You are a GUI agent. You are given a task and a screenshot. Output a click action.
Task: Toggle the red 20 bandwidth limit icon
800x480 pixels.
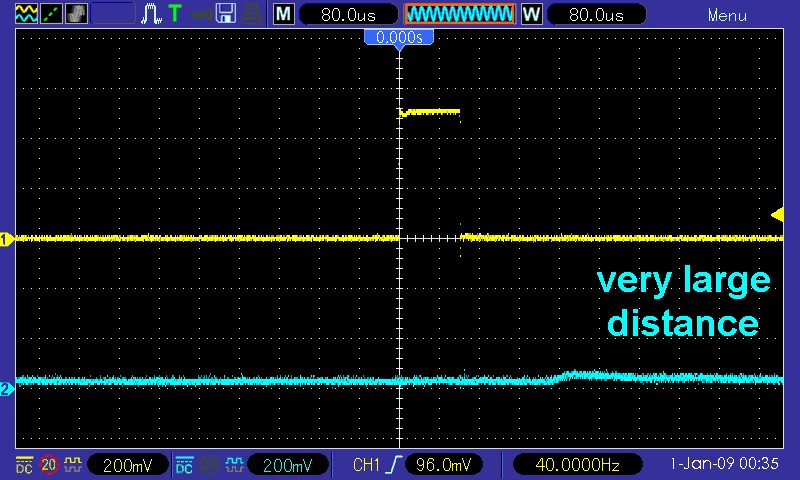point(48,465)
